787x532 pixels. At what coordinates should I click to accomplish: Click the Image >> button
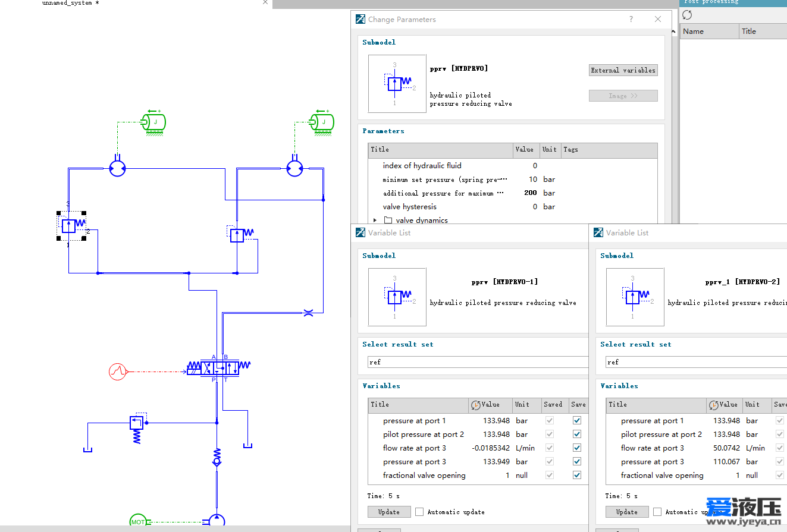(x=623, y=96)
